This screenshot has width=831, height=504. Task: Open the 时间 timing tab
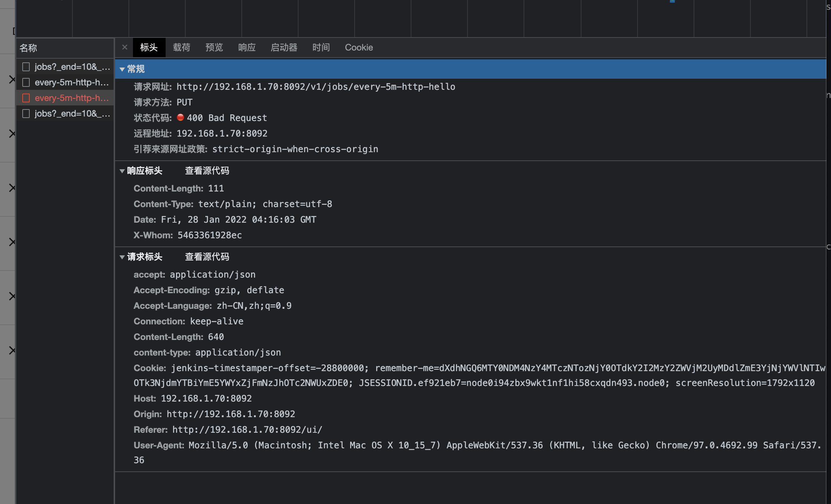[321, 48]
